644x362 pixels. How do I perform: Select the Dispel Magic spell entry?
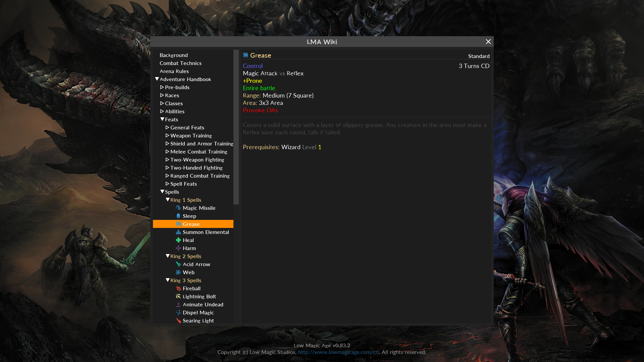(x=198, y=312)
